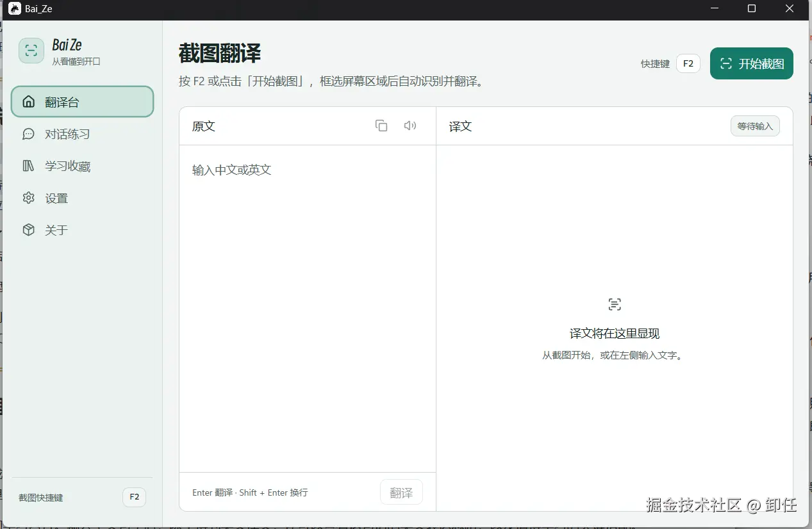The width and height of the screenshot is (812, 529).
Task: Click the F2 badge next to 截图快捷键
Action: click(x=135, y=497)
